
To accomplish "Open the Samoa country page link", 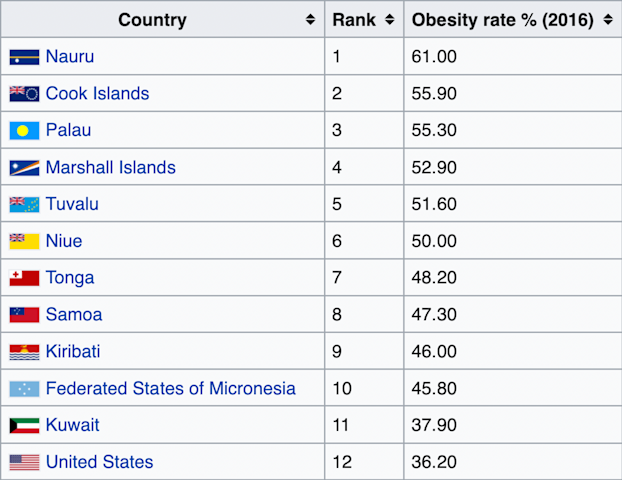I will point(74,315).
